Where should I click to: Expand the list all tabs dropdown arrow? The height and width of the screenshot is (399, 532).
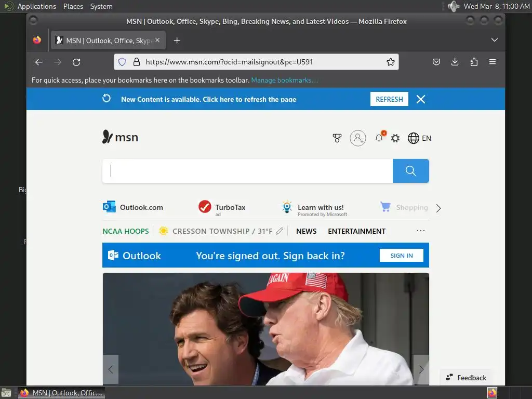[x=495, y=40]
